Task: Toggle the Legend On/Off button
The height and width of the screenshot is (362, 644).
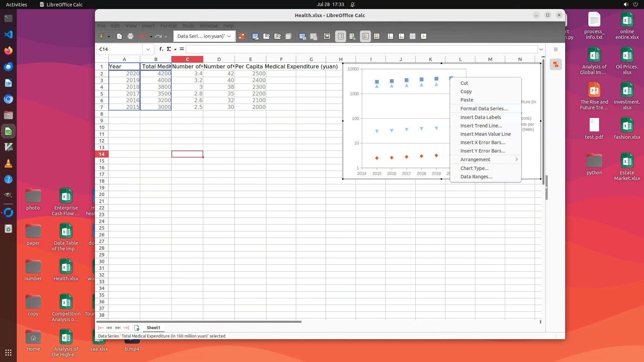Action: click(340, 36)
